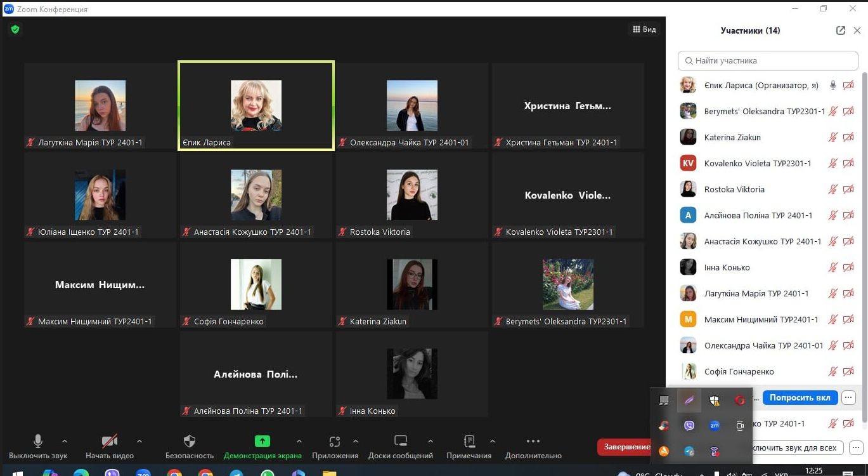Open Доски сообщений whiteboards icon
This screenshot has height=476, width=868.
[x=400, y=442]
